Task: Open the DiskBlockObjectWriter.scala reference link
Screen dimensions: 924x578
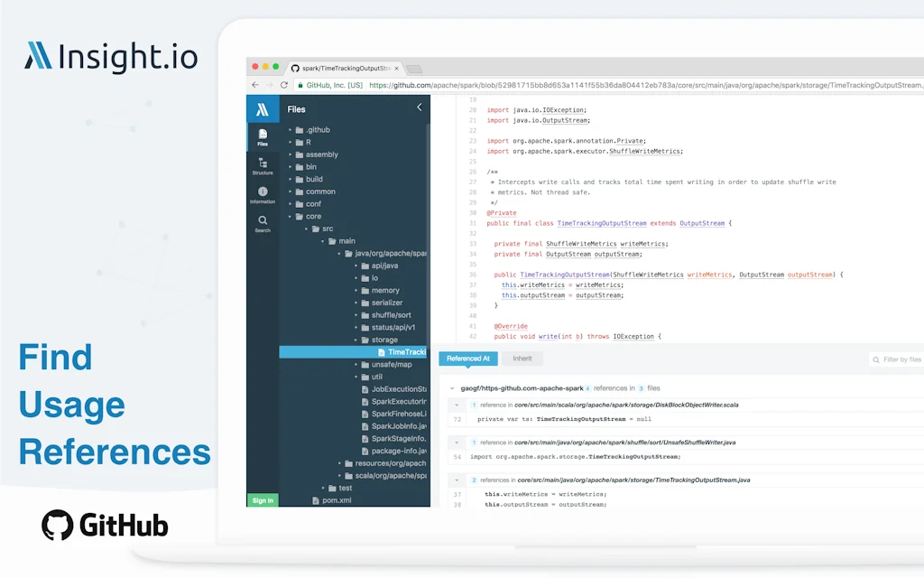Action: point(697,405)
